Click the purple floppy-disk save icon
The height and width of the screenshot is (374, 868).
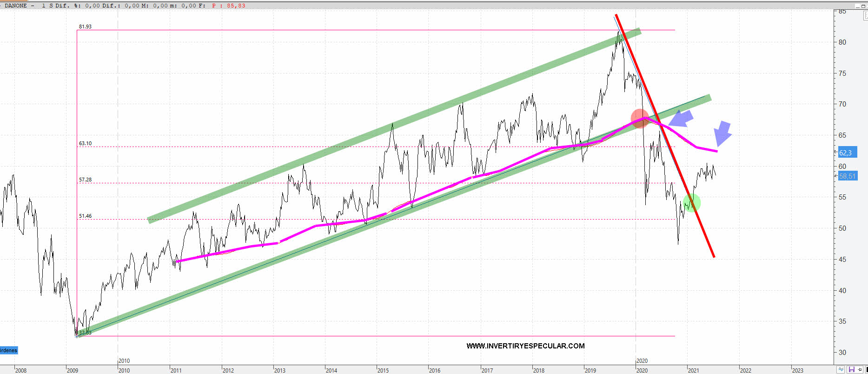pos(851,369)
